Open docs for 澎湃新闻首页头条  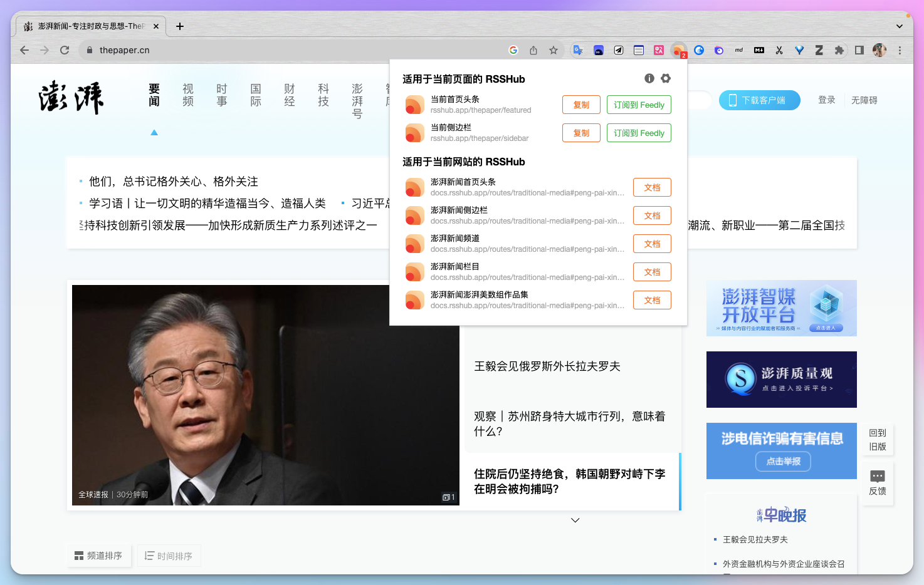click(652, 187)
